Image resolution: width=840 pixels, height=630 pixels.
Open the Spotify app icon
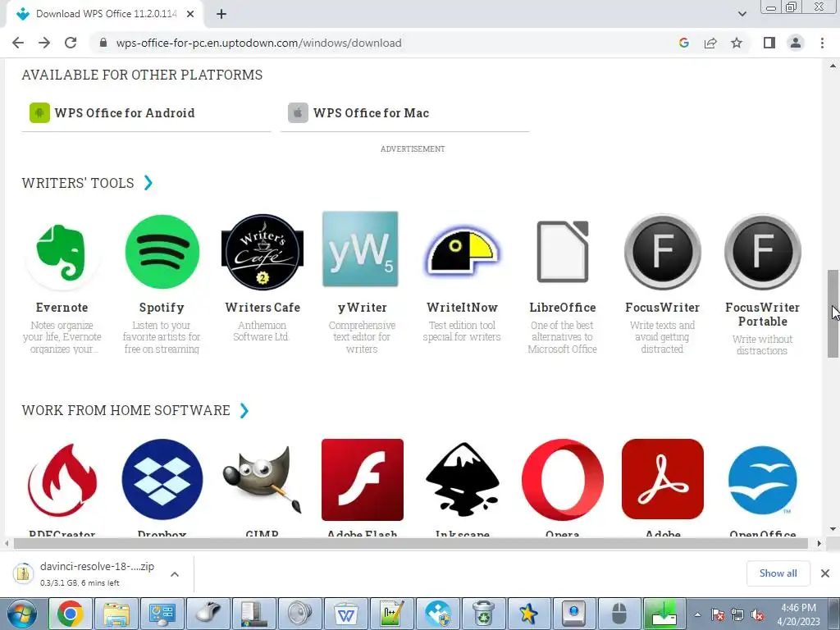pos(162,251)
